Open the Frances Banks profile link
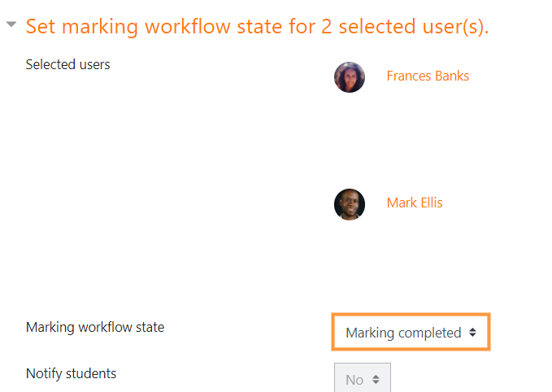This screenshot has width=552, height=392. [428, 76]
